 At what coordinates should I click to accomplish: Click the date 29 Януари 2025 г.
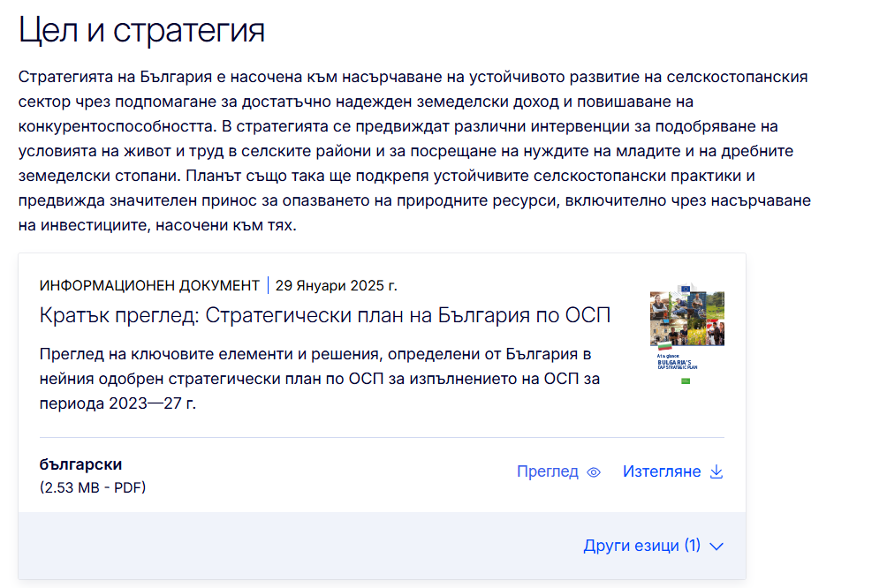(x=336, y=285)
